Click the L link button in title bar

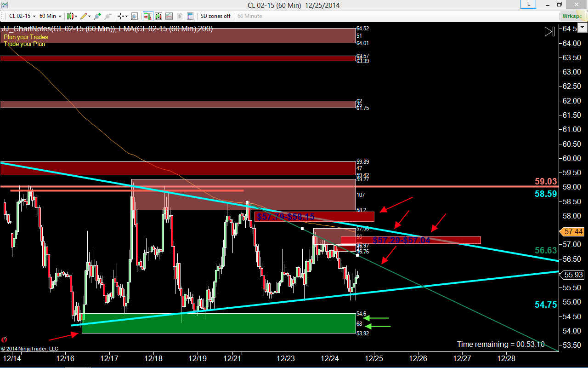(x=529, y=4)
